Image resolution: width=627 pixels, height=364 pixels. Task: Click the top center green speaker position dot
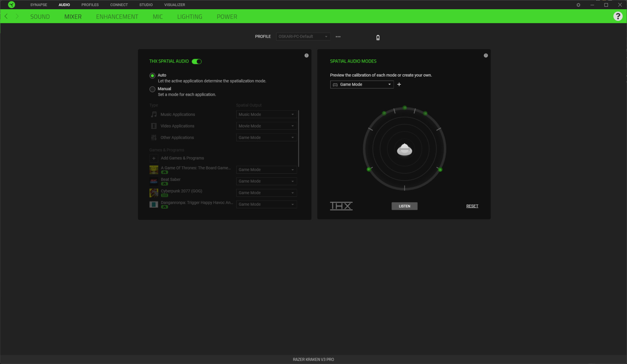click(405, 108)
